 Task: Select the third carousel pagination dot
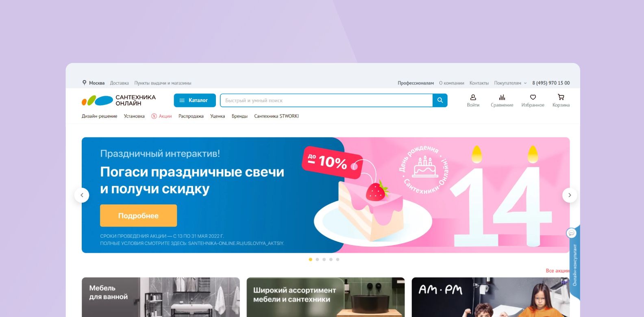tap(324, 259)
